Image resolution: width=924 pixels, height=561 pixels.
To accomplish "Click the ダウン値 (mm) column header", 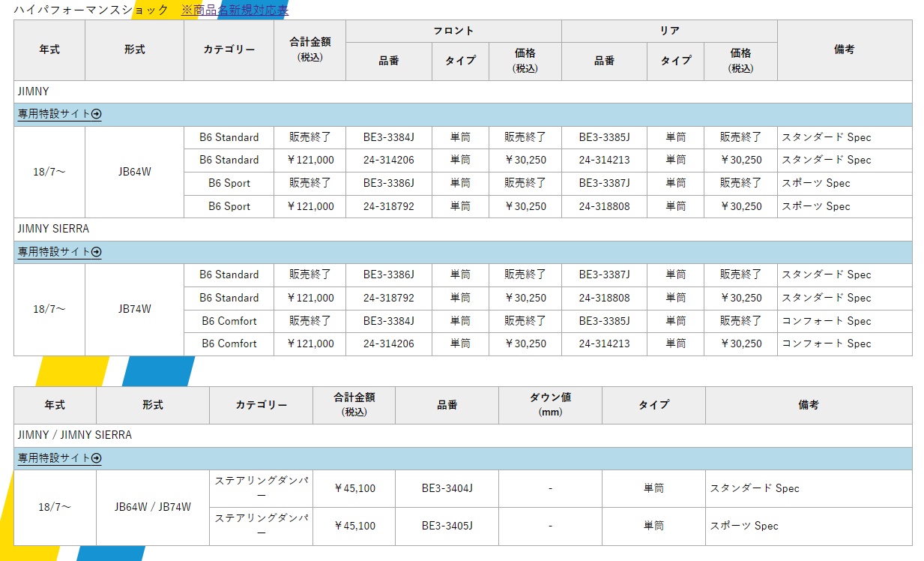I will click(x=551, y=405).
